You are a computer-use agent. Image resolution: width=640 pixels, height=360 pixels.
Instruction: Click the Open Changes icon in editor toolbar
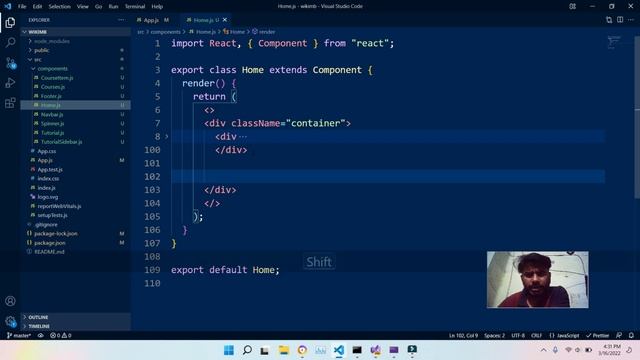coord(609,20)
